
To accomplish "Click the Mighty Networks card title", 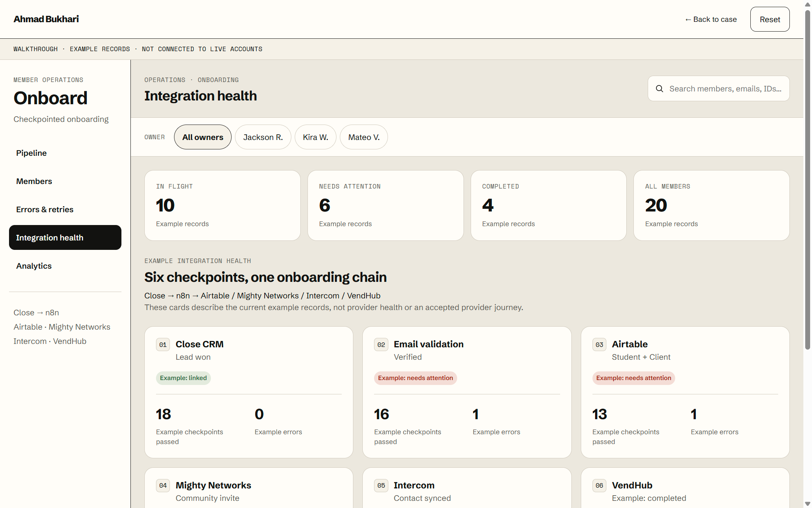I will click(x=213, y=485).
